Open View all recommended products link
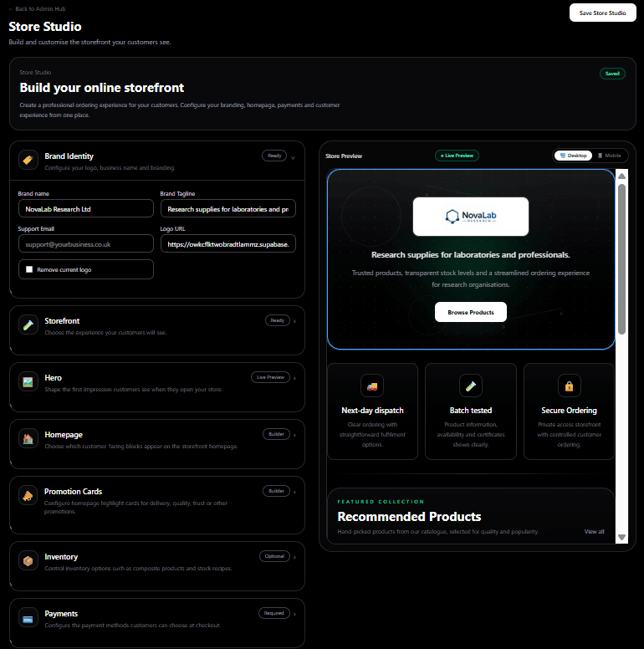Screen dimensions: 644x649 (594, 531)
